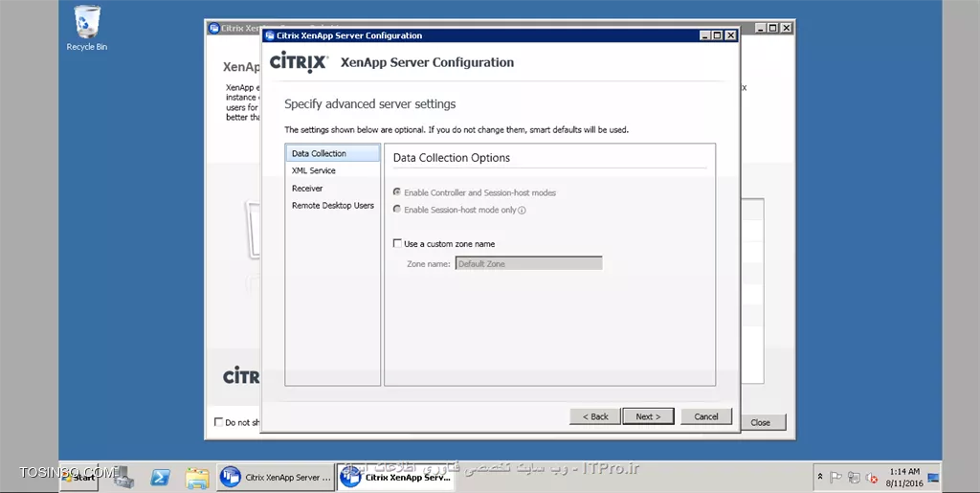980x493 pixels.
Task: Click the Start button
Action: click(79, 478)
